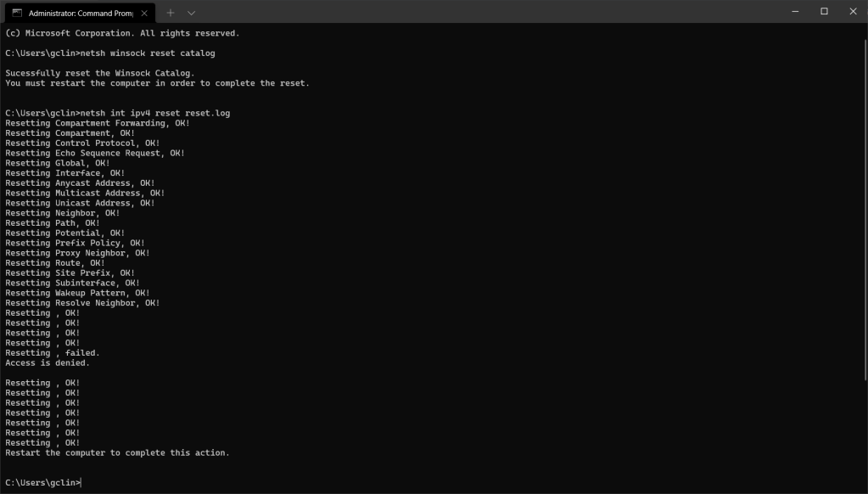868x494 pixels.
Task: Maximize the terminal window
Action: (824, 12)
